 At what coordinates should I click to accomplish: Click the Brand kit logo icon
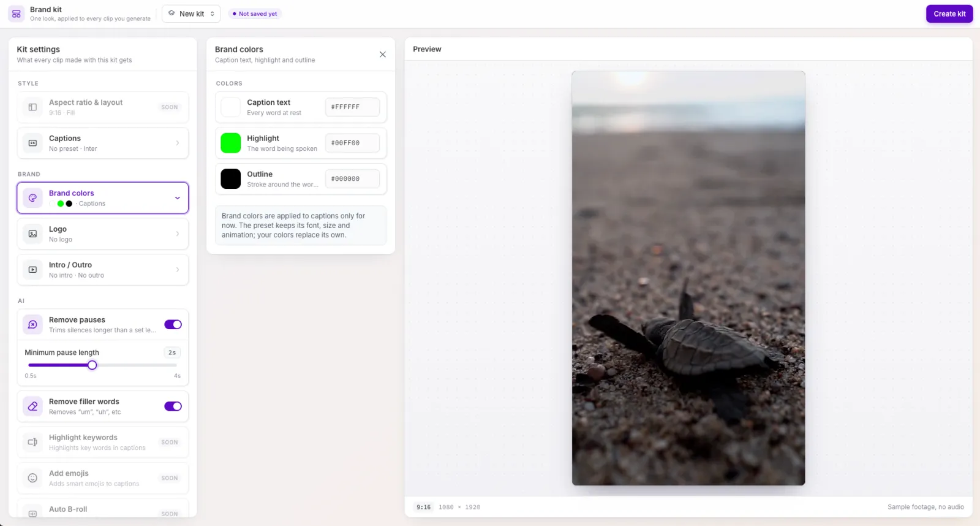pyautogui.click(x=17, y=13)
